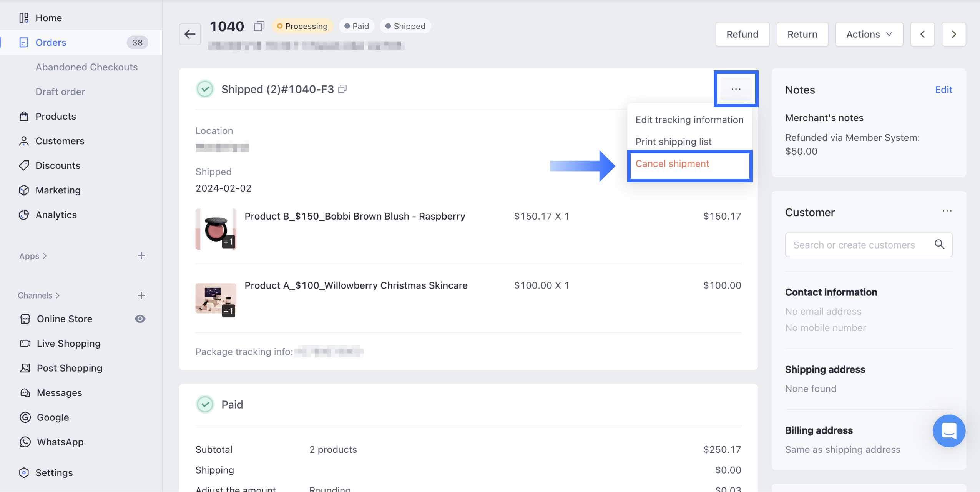Copy shipment ID #1040-F3 icon
Viewport: 980px width, 492px height.
pos(342,89)
